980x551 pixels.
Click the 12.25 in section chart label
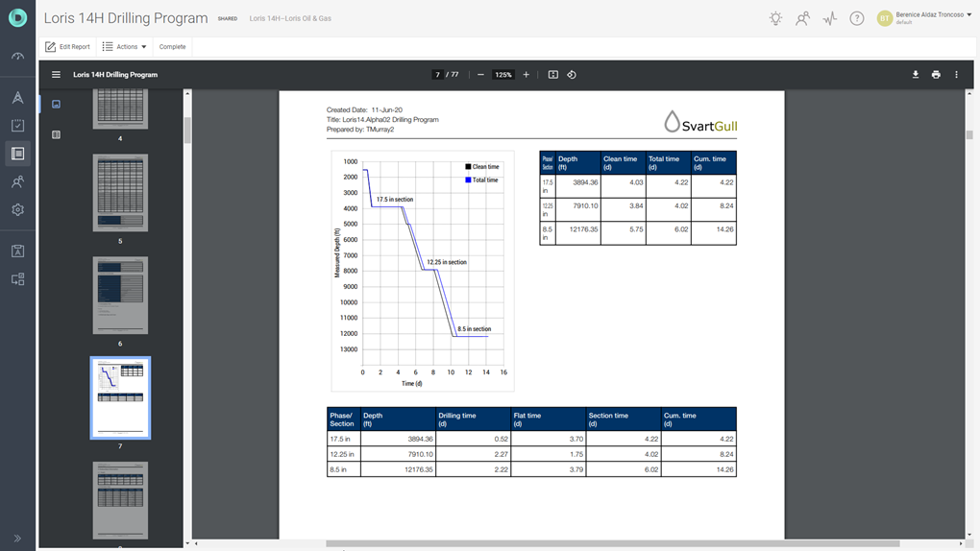point(447,262)
